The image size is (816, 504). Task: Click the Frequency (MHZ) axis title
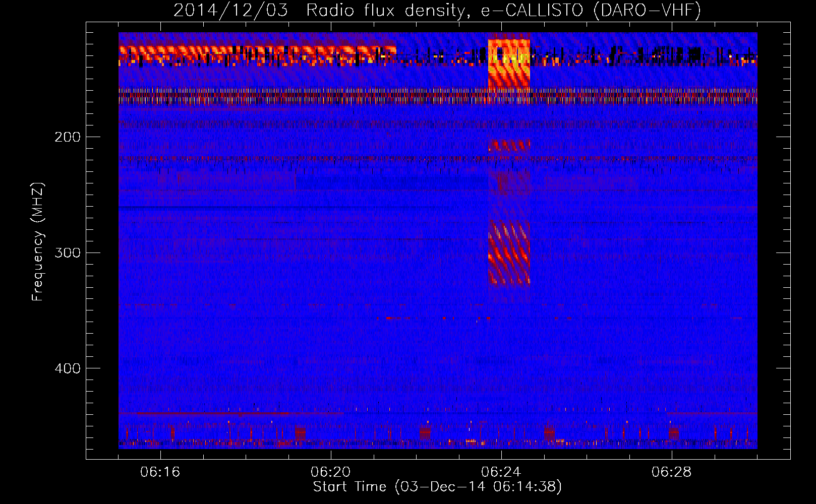(x=38, y=242)
